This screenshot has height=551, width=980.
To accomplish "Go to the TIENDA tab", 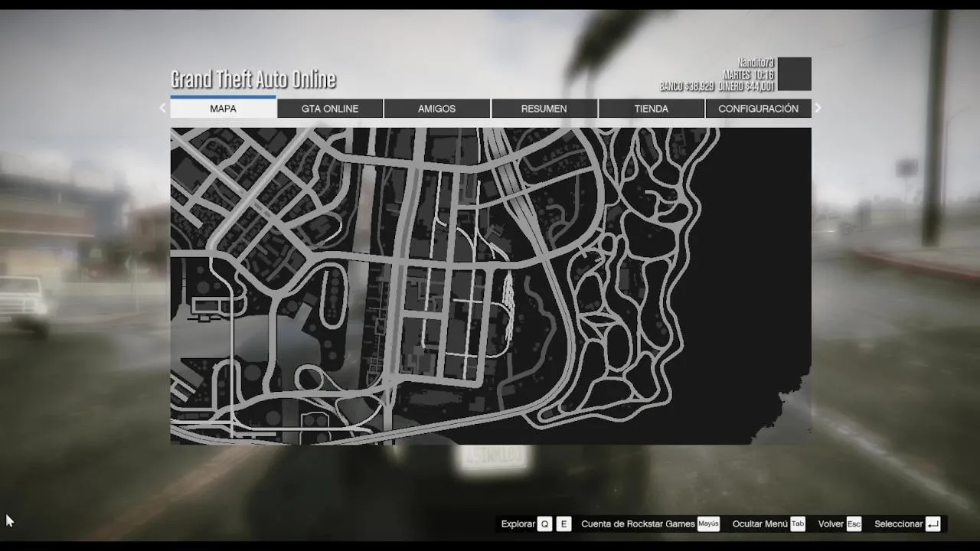I will click(652, 109).
